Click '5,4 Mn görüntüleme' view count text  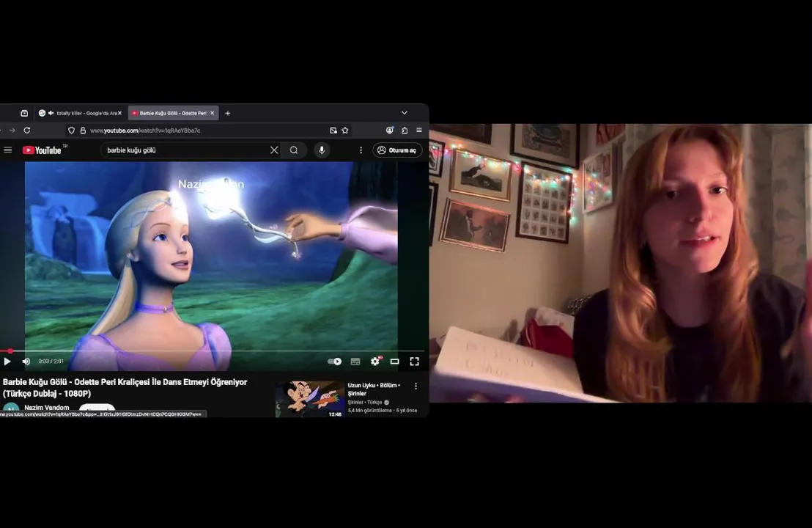370,411
